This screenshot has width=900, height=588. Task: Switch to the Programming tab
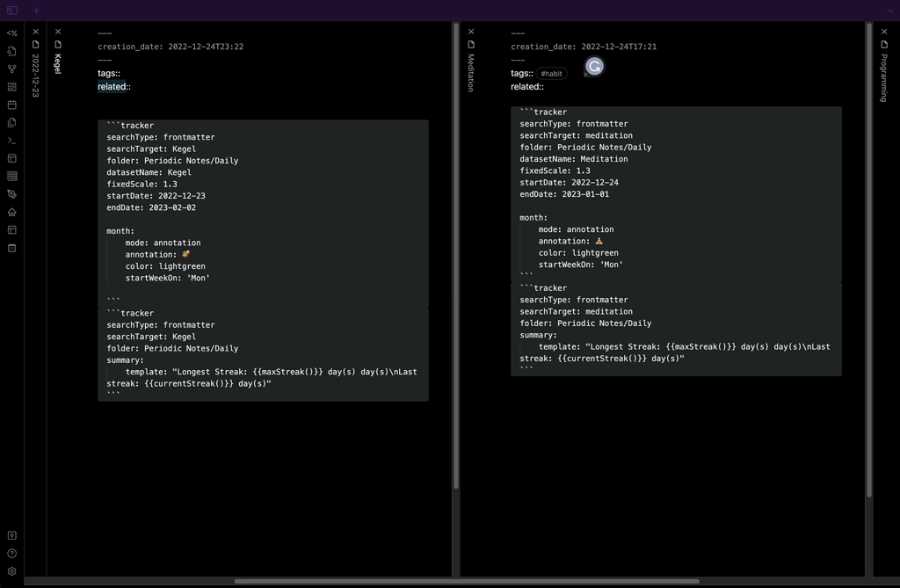[884, 77]
